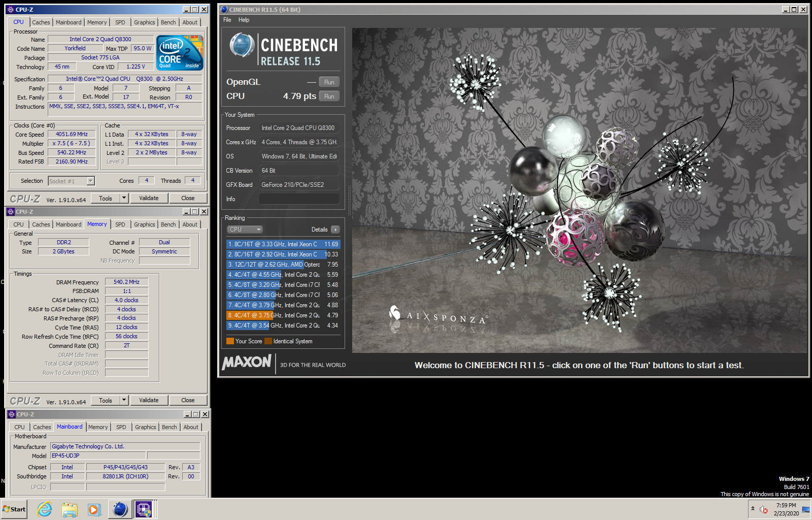Select ranking row 4 scoring 5.59
The width and height of the screenshot is (812, 520).
tap(283, 275)
